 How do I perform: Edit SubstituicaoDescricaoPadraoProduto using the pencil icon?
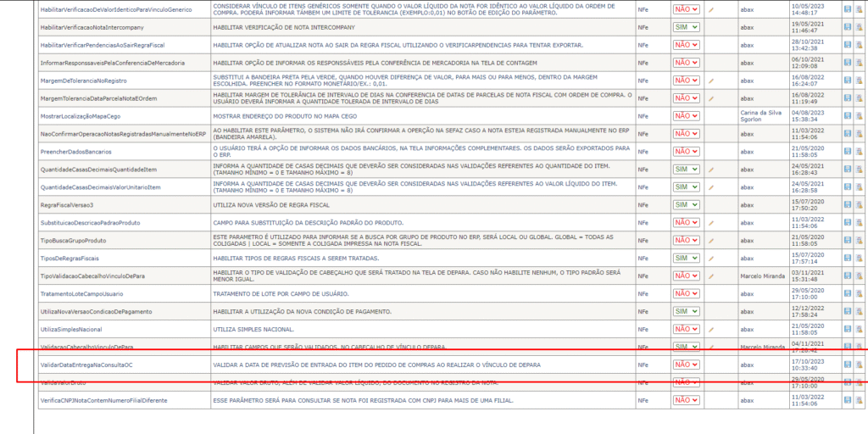[712, 222]
